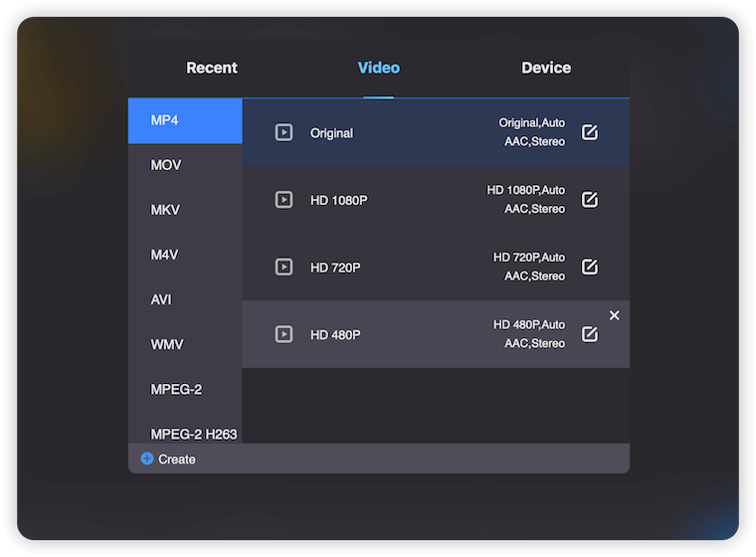Edit the HD 480P preset settings
This screenshot has width=756, height=557.
coord(590,334)
